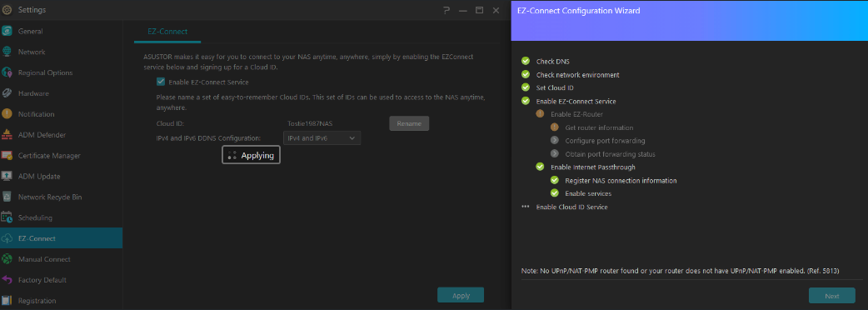Image resolution: width=868 pixels, height=310 pixels.
Task: Click the EZ-Connect Configuration Wizard title
Action: 578,11
